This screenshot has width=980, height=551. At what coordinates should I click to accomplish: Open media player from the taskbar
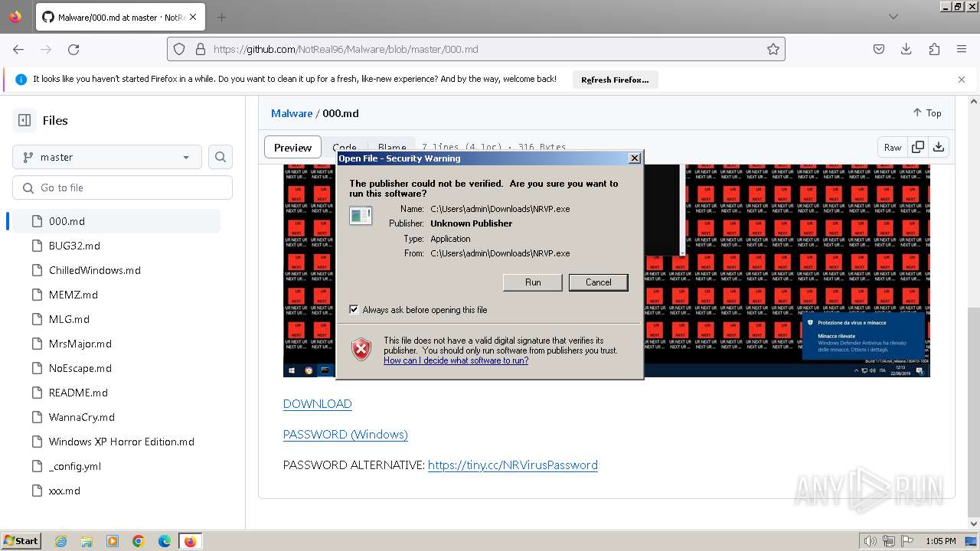[113, 541]
